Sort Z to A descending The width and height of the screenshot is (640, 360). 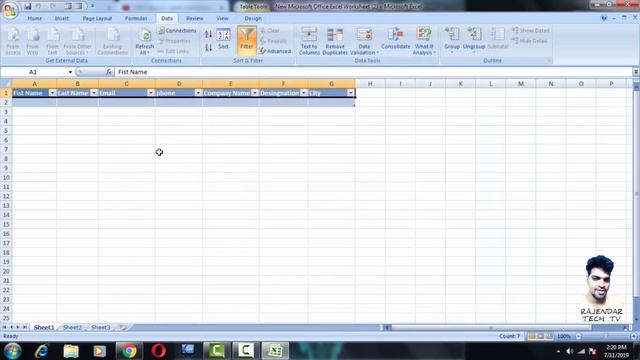(x=208, y=48)
